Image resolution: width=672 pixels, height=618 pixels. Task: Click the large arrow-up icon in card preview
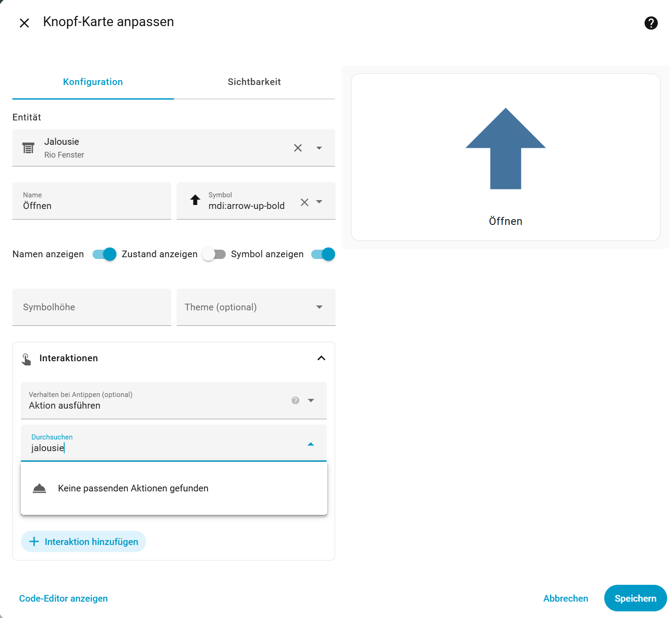[506, 149]
